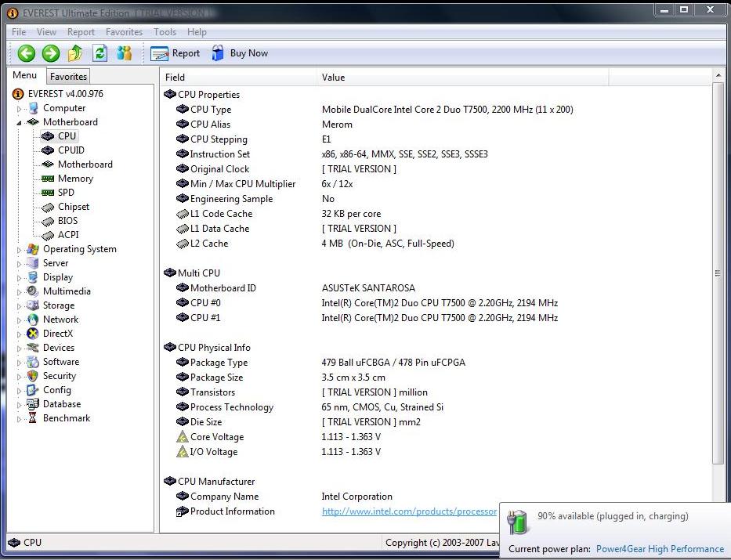The image size is (731, 560).
Task: Click the green Forward arrow icon
Action: 51,53
